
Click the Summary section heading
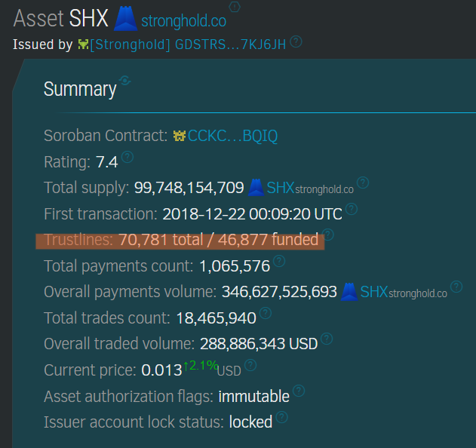[80, 89]
